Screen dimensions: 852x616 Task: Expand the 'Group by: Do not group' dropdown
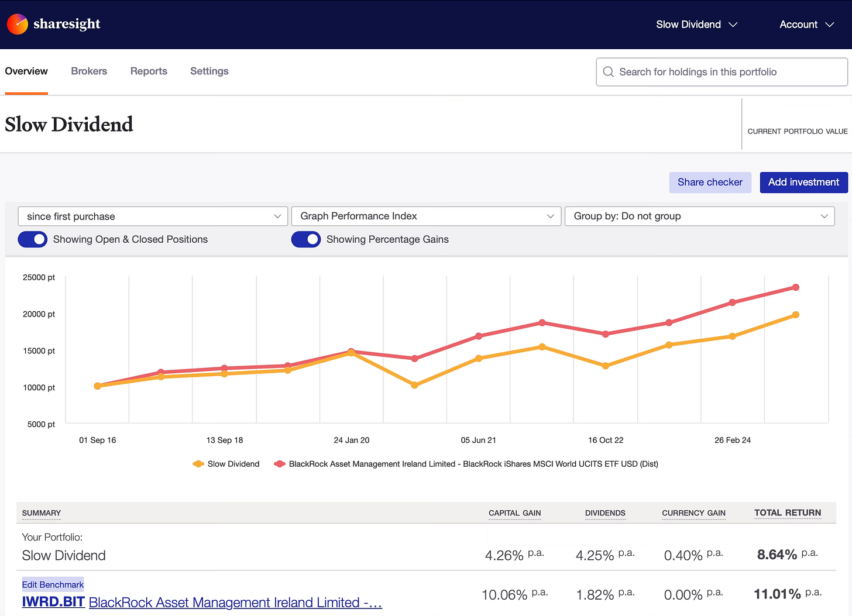click(699, 216)
